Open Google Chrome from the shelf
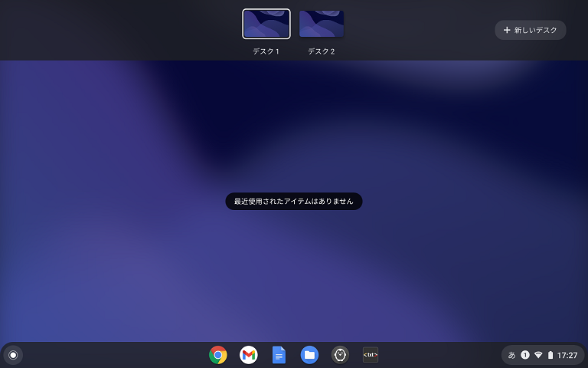 tap(218, 355)
